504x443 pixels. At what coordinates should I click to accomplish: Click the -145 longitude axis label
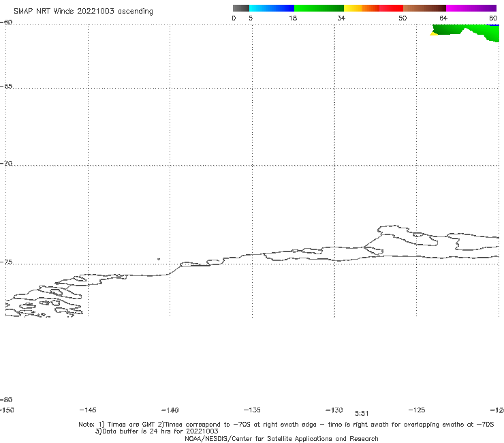pyautogui.click(x=88, y=410)
